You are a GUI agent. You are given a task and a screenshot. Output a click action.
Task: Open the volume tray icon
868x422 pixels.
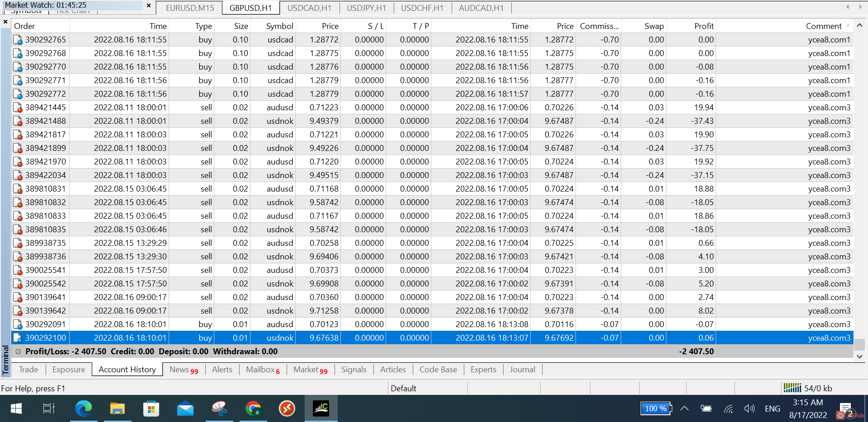tap(749, 409)
